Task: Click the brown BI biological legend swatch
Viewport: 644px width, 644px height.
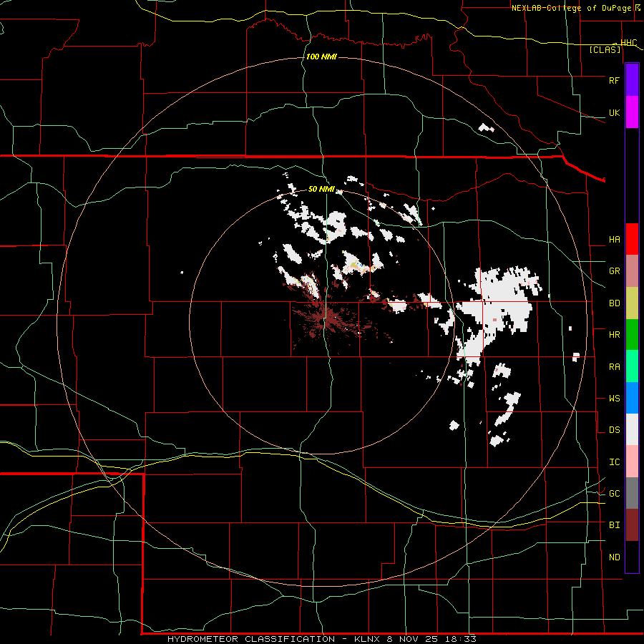Action: 632,525
